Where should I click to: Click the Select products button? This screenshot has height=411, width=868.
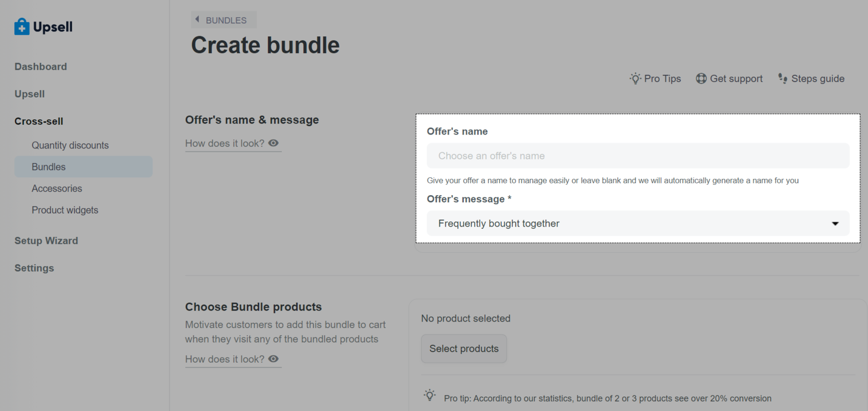(464, 349)
